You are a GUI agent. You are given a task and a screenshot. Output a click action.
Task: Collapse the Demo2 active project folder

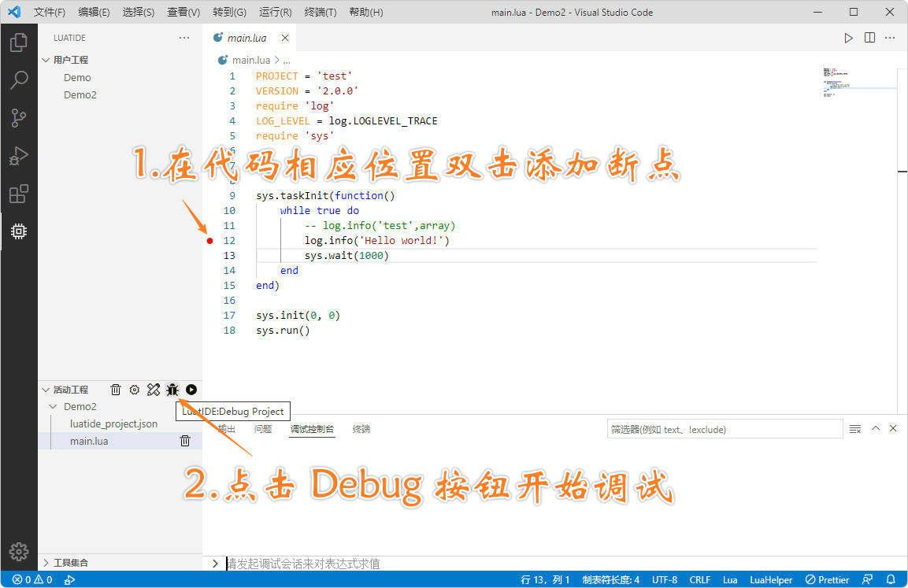coord(54,407)
